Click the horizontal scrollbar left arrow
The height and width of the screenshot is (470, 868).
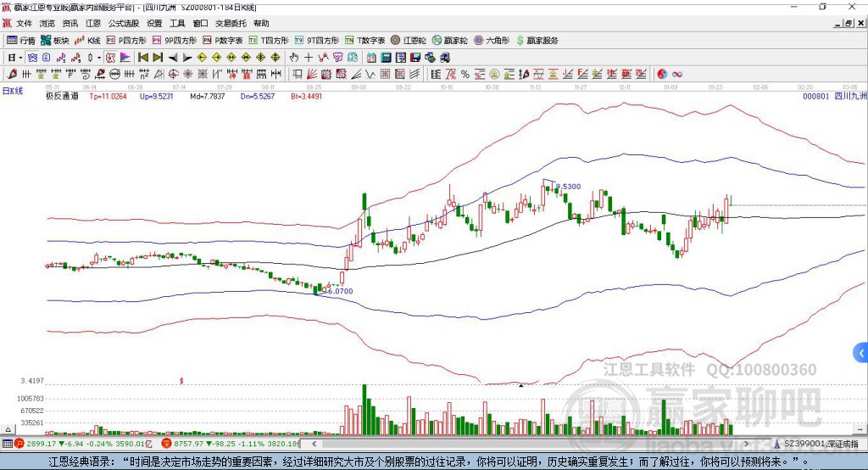click(314, 444)
